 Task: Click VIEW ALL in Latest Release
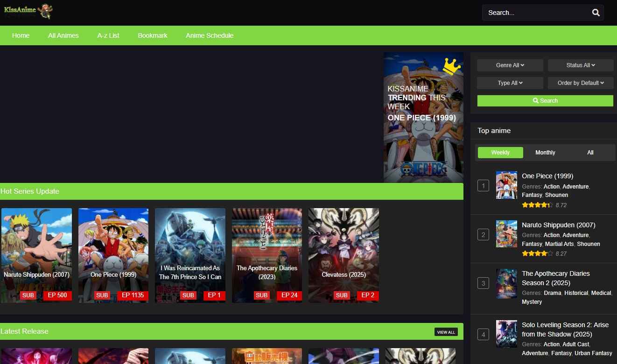pos(446,332)
